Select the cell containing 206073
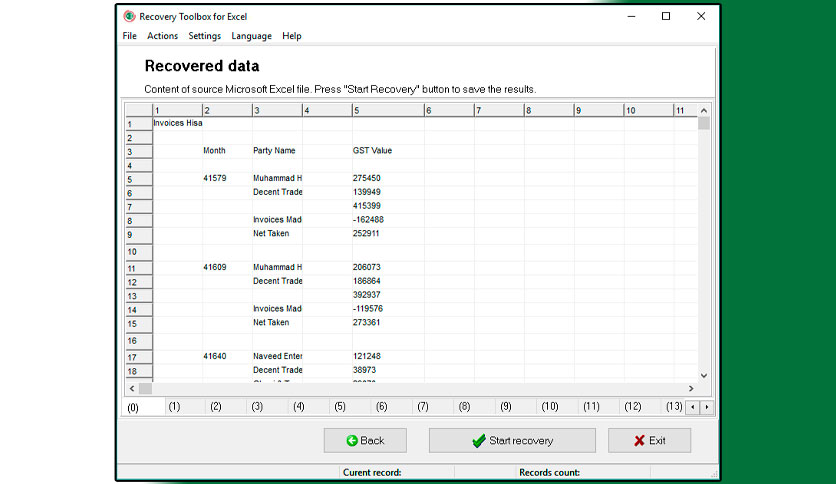 point(388,268)
